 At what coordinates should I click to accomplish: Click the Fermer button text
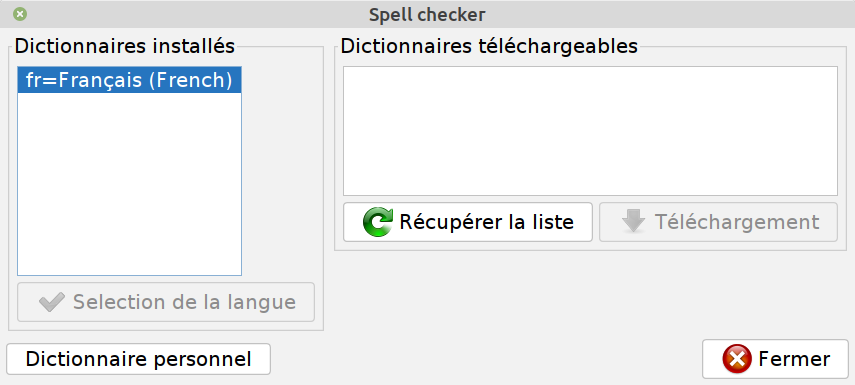point(794,359)
